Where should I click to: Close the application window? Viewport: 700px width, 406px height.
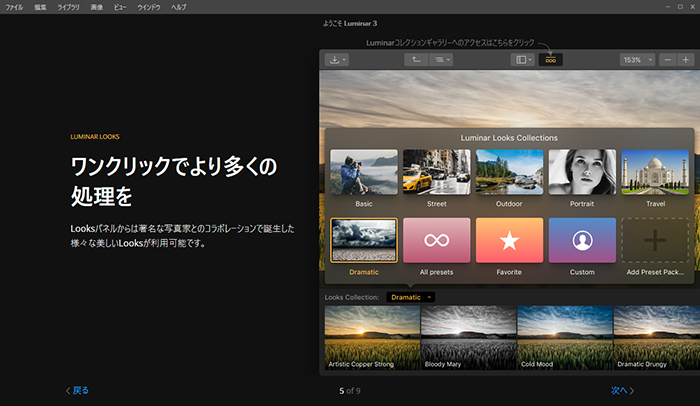[693, 7]
